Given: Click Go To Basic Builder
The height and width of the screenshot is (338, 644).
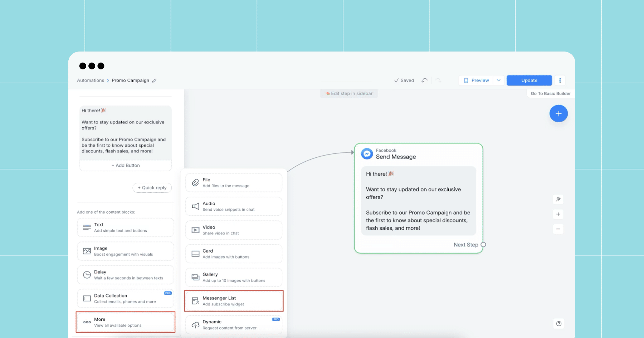Looking at the screenshot, I should tap(551, 94).
